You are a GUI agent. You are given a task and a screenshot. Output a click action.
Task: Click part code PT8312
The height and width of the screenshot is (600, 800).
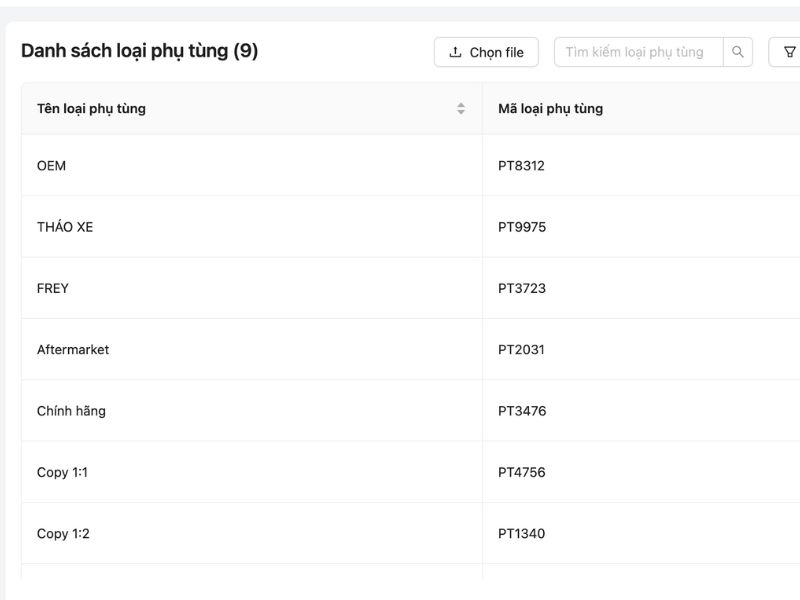[x=521, y=166]
